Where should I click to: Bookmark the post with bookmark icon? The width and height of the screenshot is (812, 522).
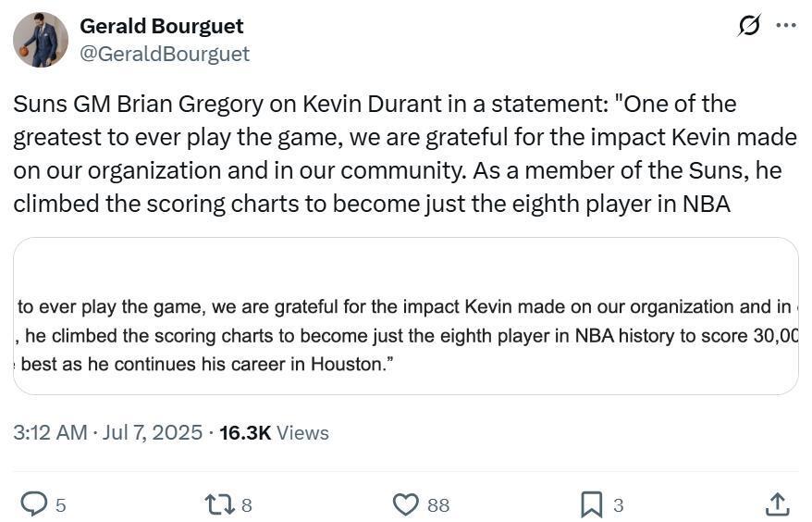591,504
